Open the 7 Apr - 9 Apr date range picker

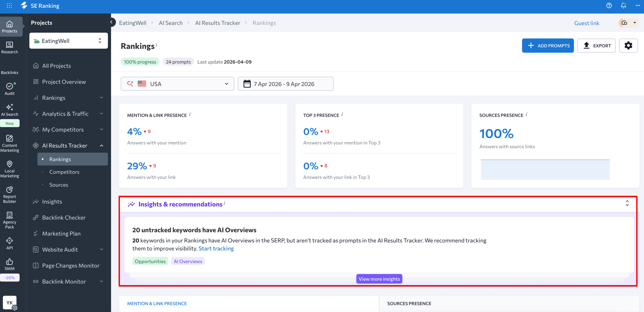point(285,84)
